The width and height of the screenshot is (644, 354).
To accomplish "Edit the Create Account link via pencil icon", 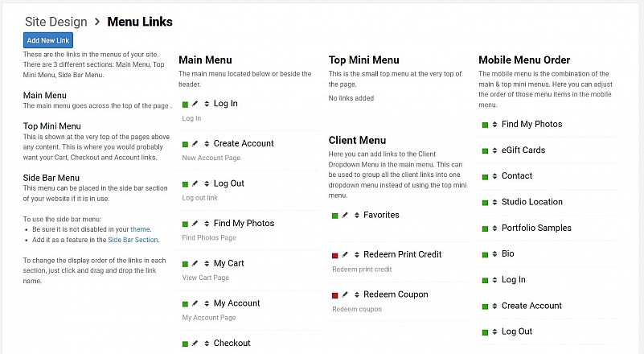I will (x=195, y=143).
